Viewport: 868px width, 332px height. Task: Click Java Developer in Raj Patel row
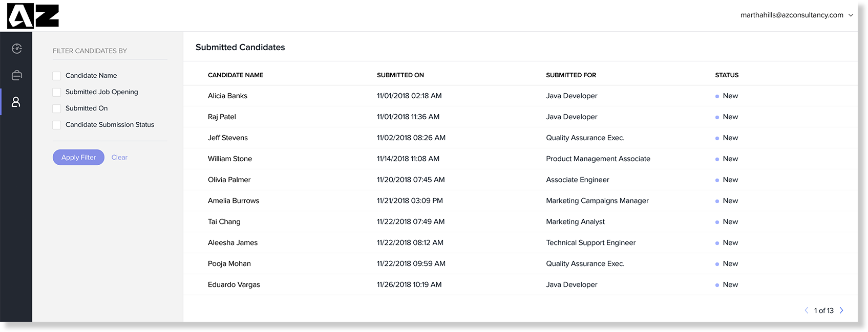[x=571, y=117]
